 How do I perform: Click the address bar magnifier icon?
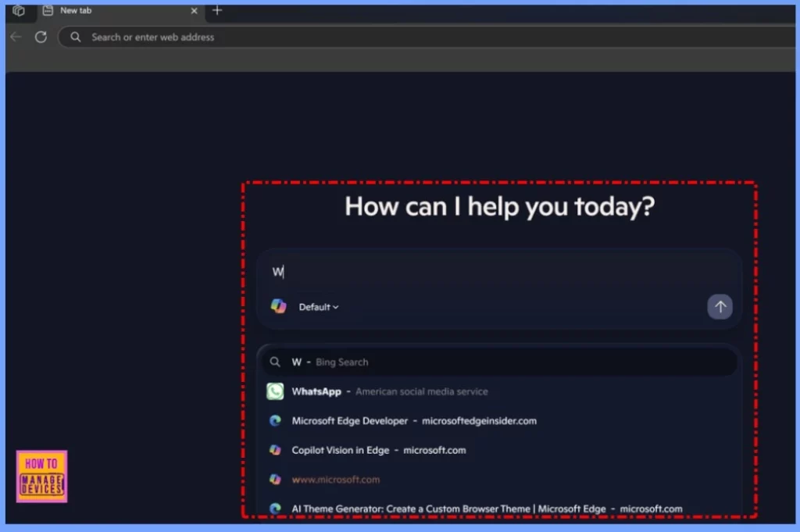coord(76,37)
